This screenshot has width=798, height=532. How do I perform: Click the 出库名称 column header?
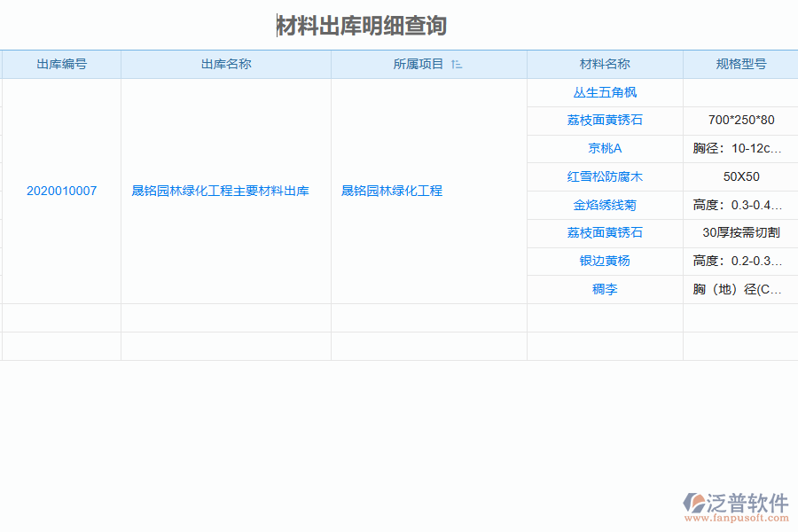(x=225, y=64)
